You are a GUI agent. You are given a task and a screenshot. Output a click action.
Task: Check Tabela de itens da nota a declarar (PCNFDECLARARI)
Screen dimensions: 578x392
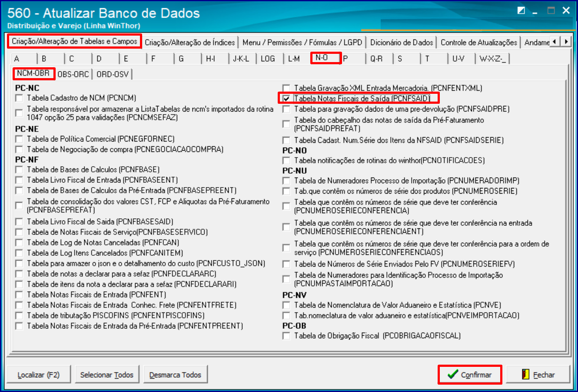[x=19, y=284]
